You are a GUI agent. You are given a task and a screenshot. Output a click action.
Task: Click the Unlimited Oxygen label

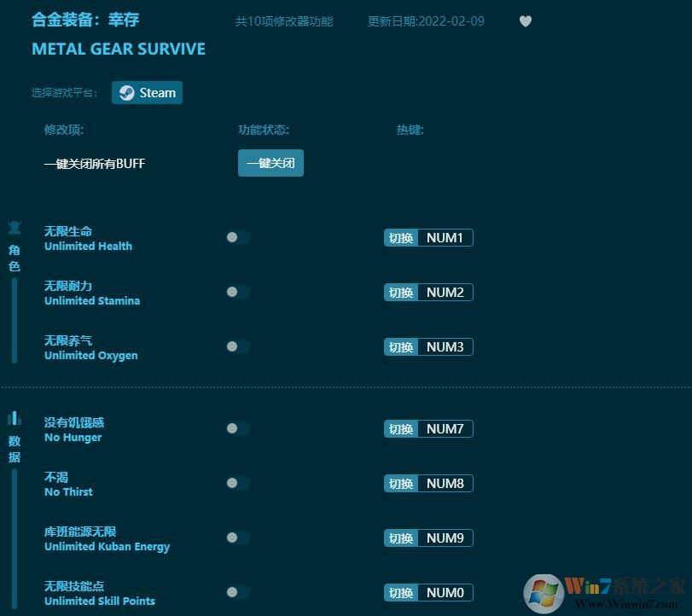(x=91, y=356)
